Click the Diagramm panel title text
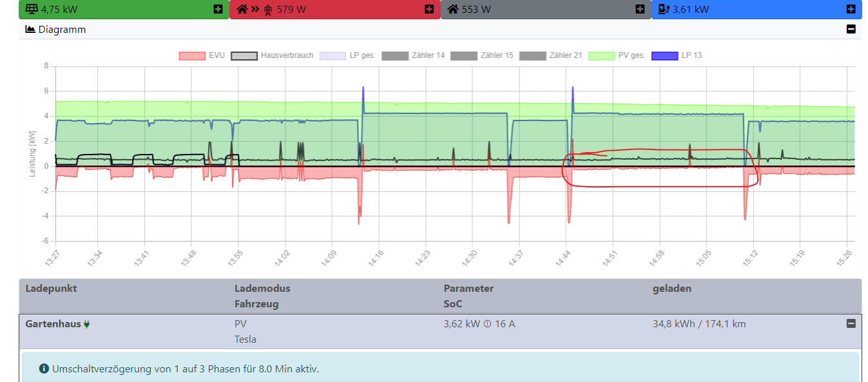 pyautogui.click(x=62, y=30)
